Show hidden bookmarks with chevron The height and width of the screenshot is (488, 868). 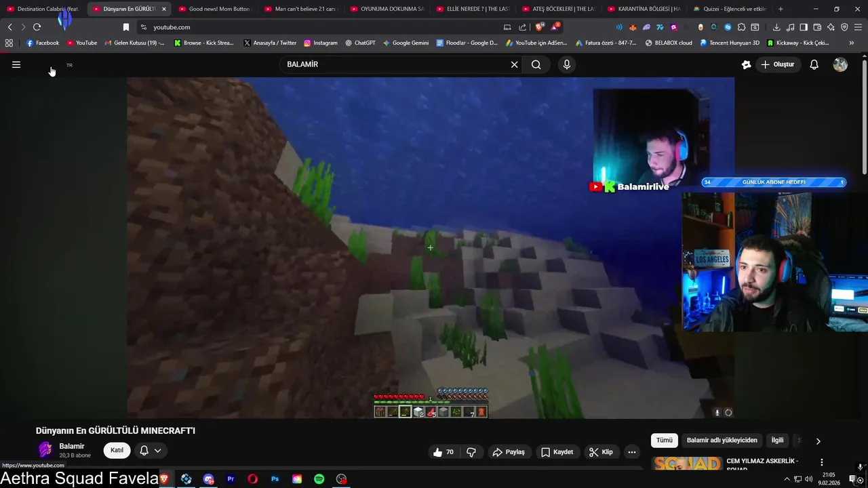(852, 43)
